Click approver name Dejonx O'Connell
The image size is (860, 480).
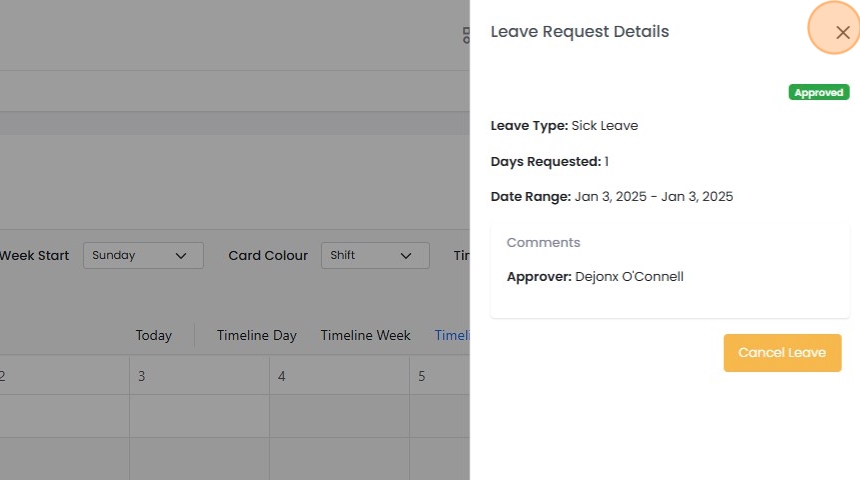(x=629, y=277)
